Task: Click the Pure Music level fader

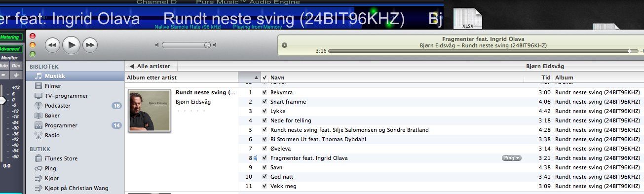Action: pyautogui.click(x=2, y=100)
